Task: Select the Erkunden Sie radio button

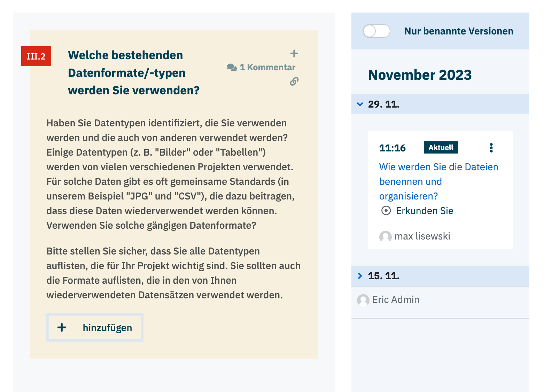Action: pyautogui.click(x=386, y=211)
